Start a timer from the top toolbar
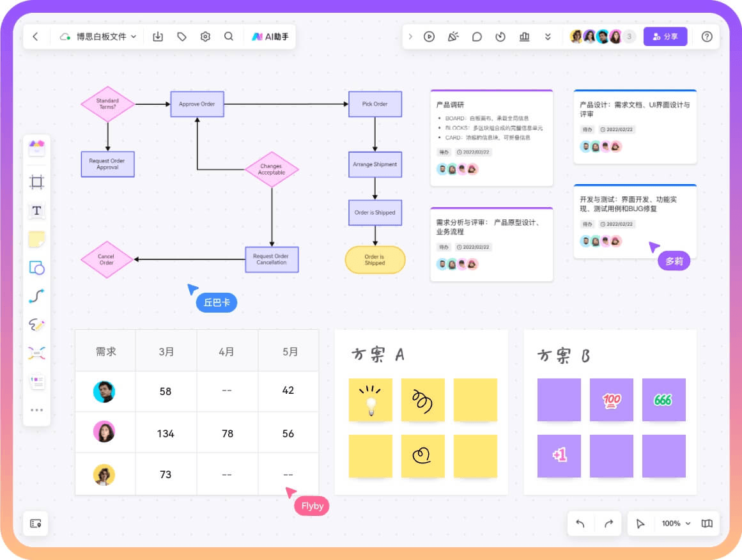Viewport: 742px width, 560px height. (501, 36)
